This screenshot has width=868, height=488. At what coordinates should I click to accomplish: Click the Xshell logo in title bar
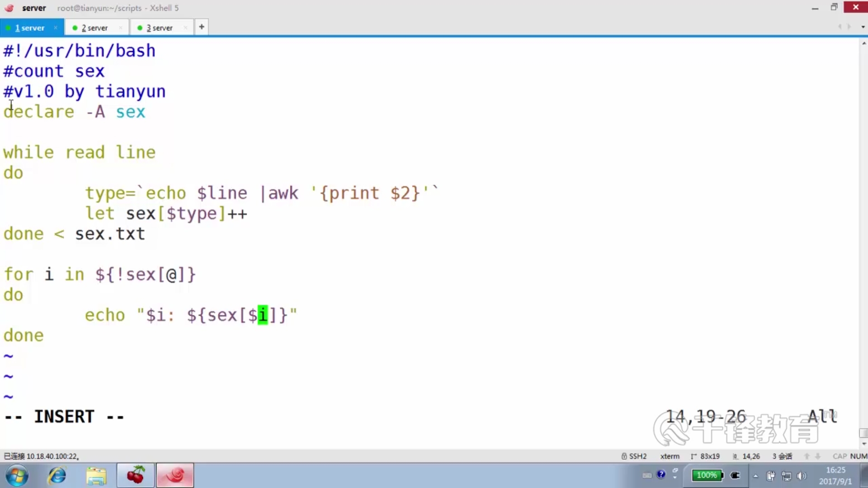tap(9, 8)
